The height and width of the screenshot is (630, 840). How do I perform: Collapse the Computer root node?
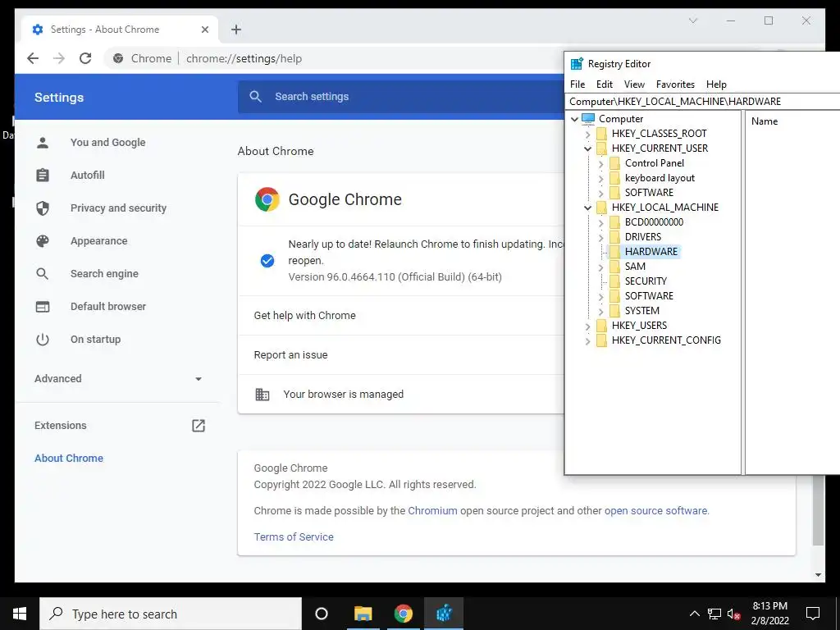(x=575, y=119)
